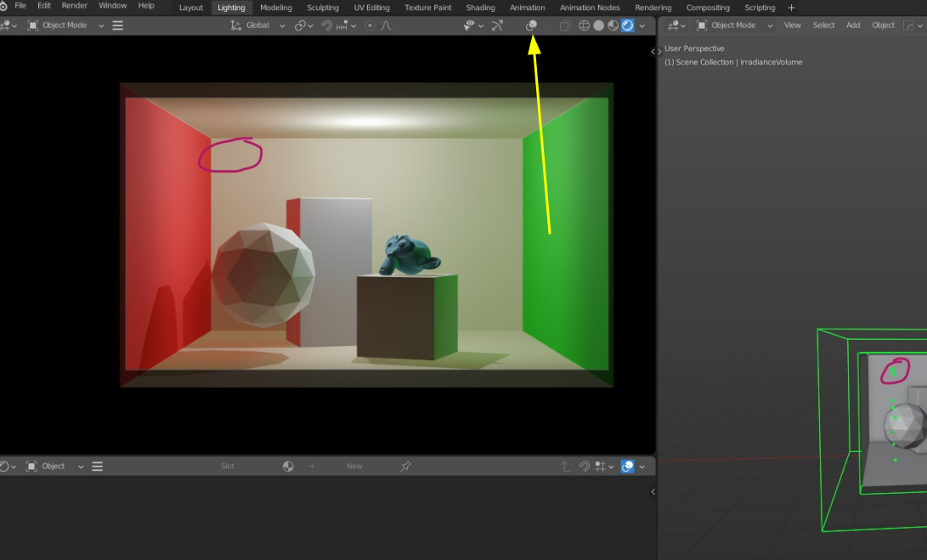This screenshot has height=560, width=927.
Task: Open editor type selector in left viewport
Action: (8, 25)
